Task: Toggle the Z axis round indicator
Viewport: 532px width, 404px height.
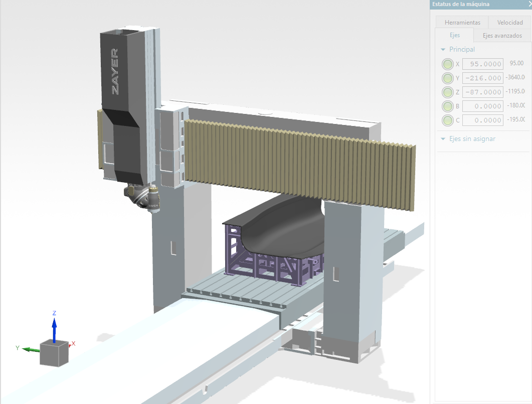Action: [x=448, y=92]
